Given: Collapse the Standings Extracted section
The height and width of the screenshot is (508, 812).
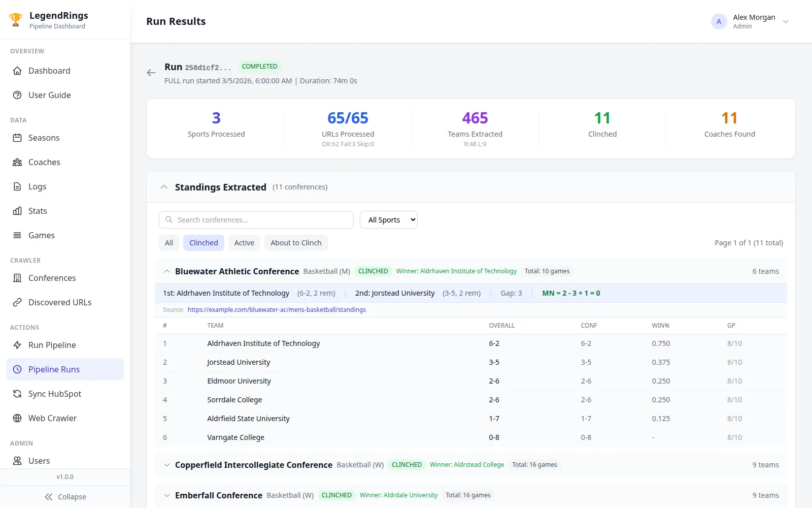Looking at the screenshot, I should (164, 187).
